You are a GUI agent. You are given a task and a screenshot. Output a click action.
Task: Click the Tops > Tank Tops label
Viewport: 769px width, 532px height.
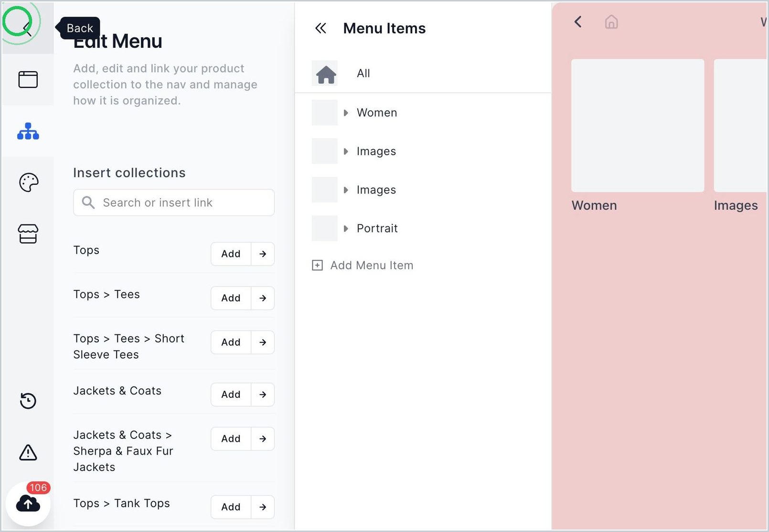pyautogui.click(x=121, y=503)
